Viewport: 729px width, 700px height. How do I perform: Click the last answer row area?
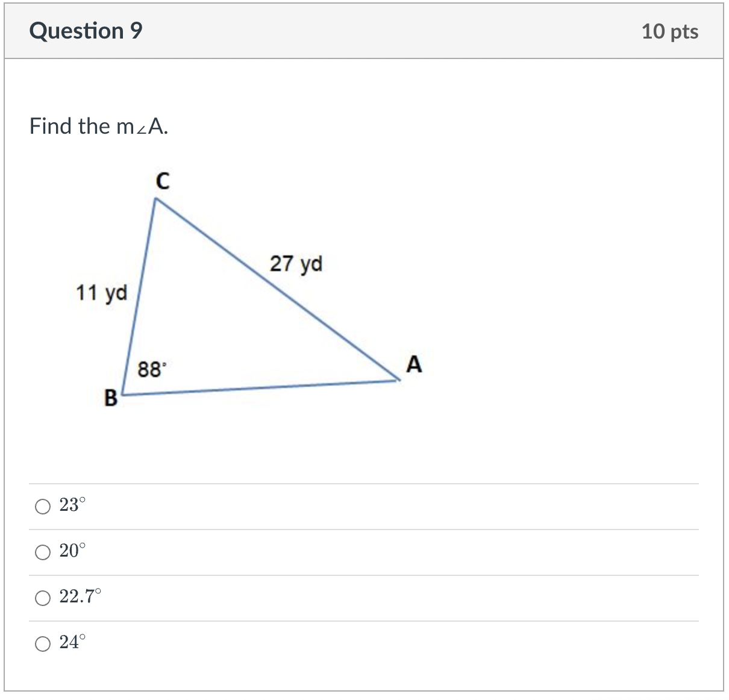pos(361,643)
